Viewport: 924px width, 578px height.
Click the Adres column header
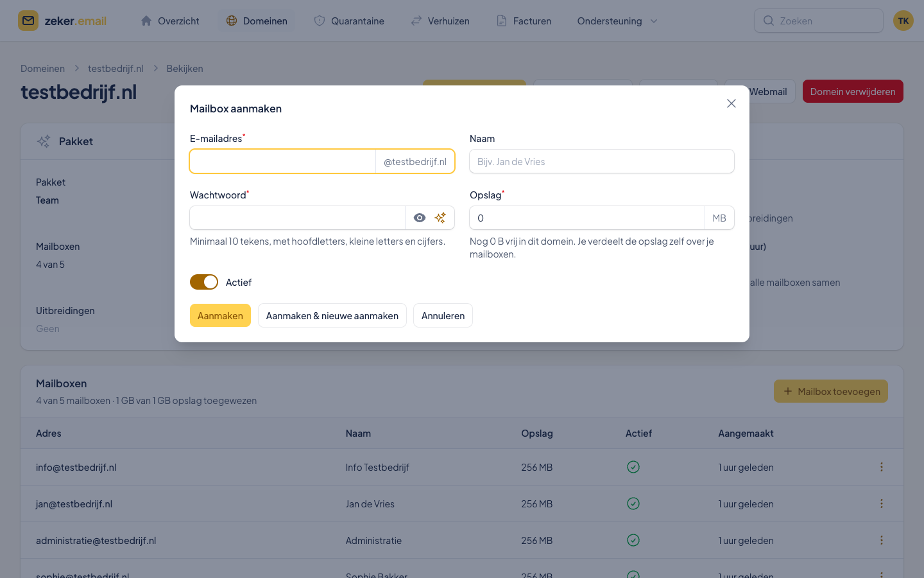click(x=49, y=433)
